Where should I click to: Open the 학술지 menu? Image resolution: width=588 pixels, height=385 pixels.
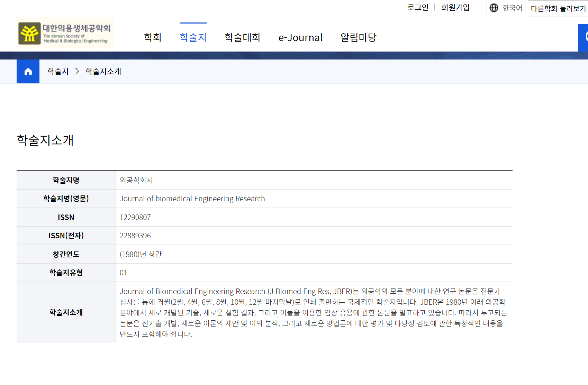(193, 37)
